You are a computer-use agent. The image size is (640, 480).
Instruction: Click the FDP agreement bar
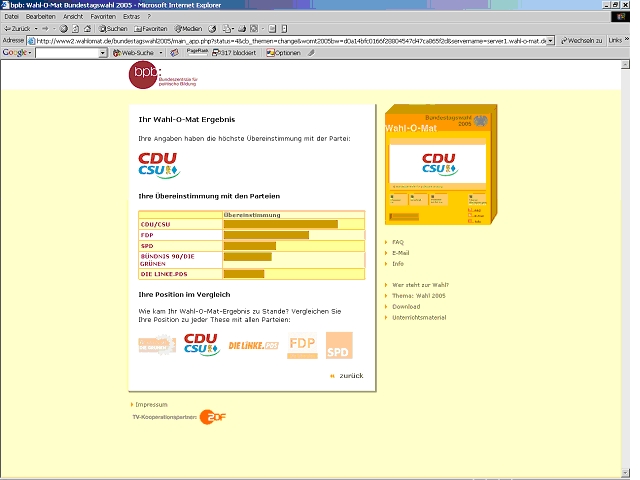tap(266, 235)
